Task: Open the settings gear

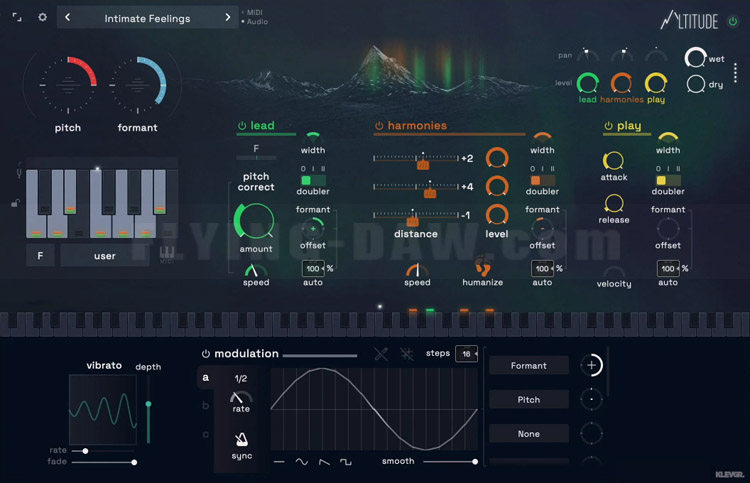Action: [43, 17]
